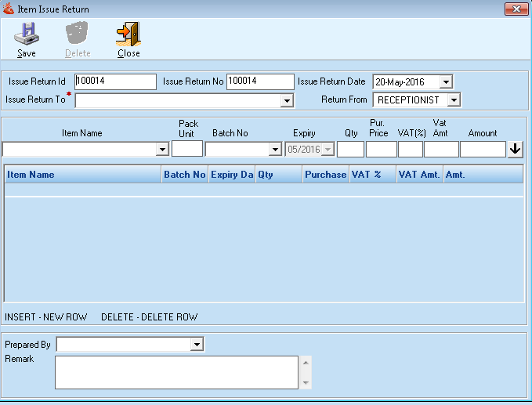Click inside the Remark text area

click(x=176, y=372)
